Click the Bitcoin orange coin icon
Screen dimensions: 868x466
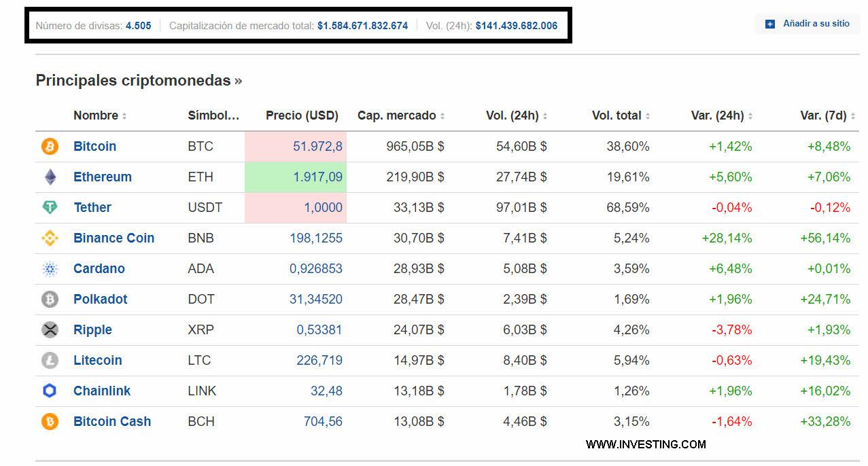50,147
